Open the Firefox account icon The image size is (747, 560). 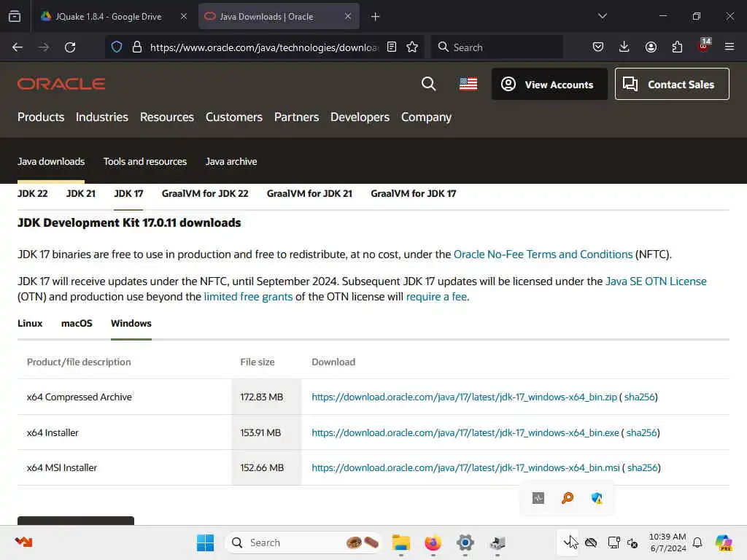(x=651, y=47)
